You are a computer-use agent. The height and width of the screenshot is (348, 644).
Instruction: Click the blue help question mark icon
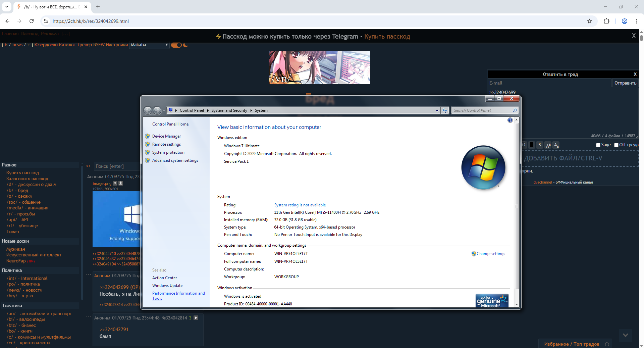tap(510, 120)
